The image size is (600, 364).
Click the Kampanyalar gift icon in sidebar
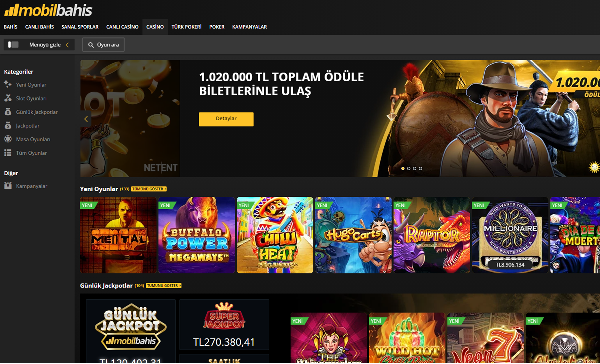pyautogui.click(x=8, y=186)
